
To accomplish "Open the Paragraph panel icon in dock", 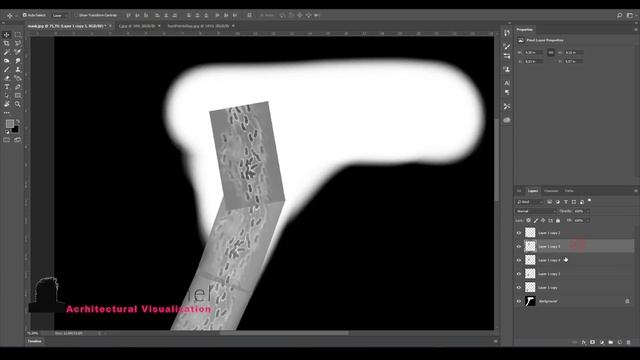I will (x=507, y=93).
